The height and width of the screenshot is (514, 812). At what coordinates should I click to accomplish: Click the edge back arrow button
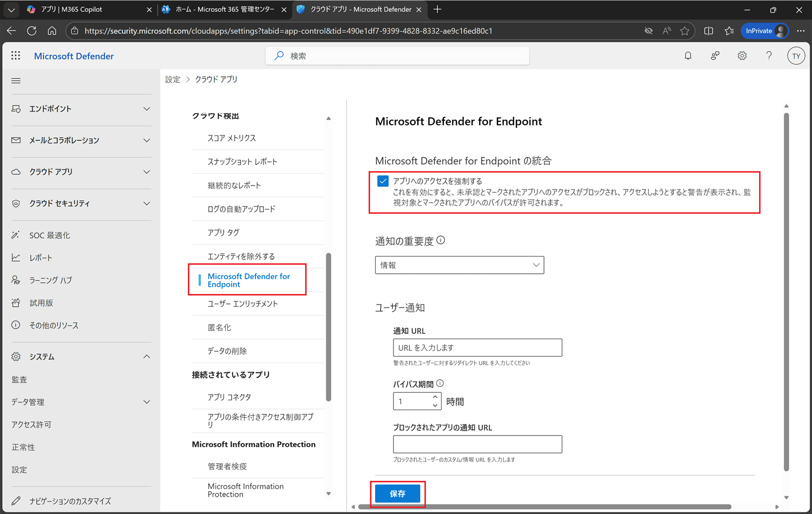pyautogui.click(x=11, y=31)
